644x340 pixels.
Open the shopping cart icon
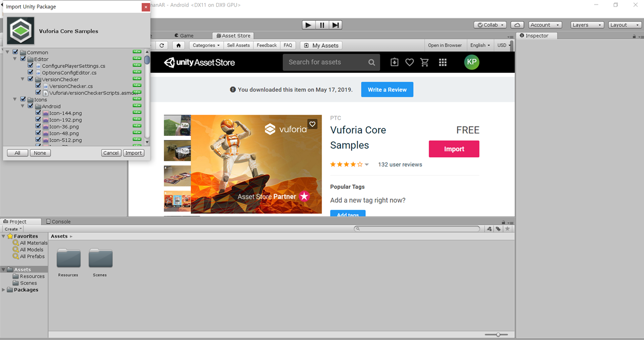(x=425, y=62)
